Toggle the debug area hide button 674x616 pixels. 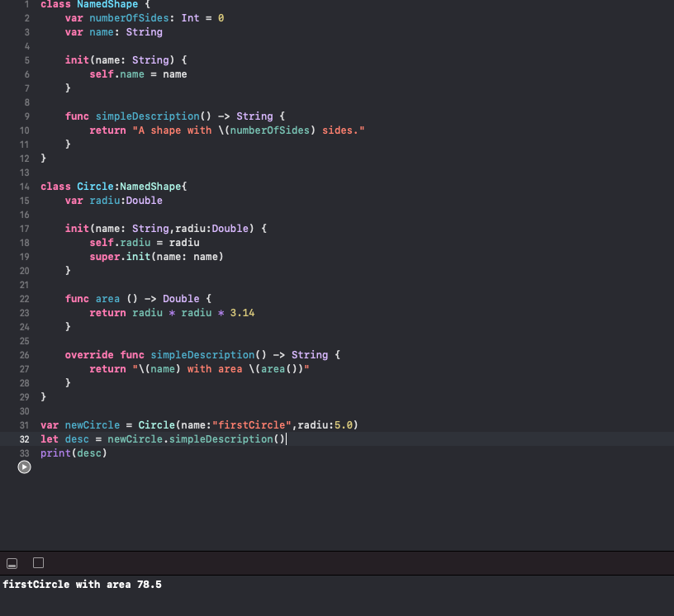coord(12,563)
